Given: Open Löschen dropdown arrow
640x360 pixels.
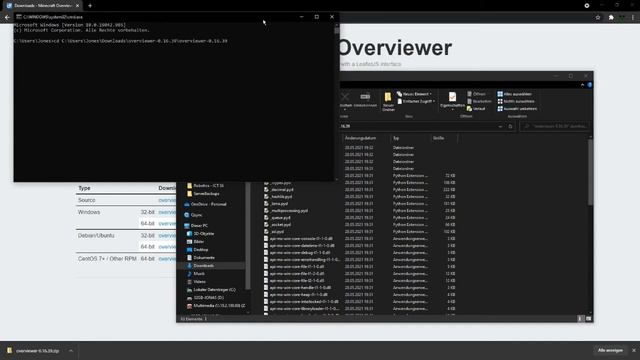Looking at the screenshot, I should 345,110.
